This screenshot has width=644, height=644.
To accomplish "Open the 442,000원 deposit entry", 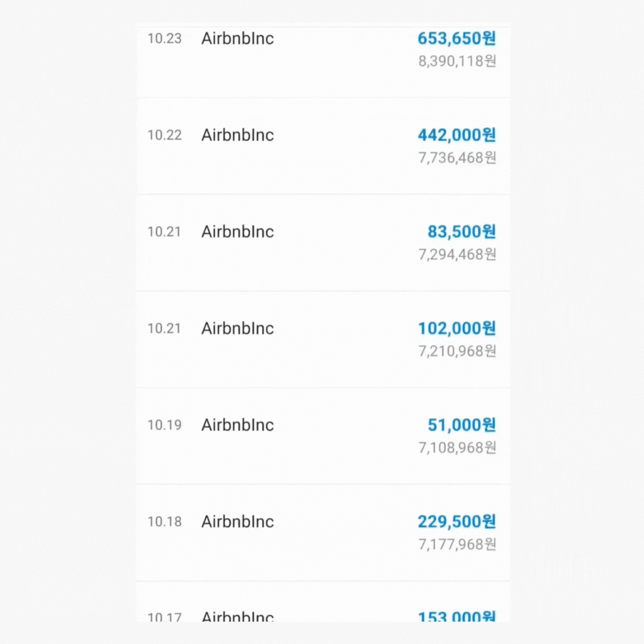I will click(456, 135).
